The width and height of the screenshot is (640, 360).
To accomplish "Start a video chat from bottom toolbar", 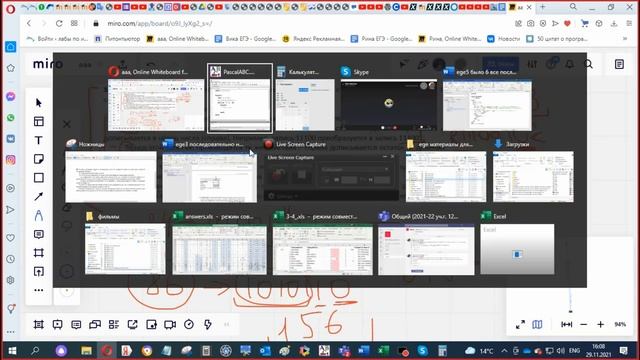I will pos(170,324).
